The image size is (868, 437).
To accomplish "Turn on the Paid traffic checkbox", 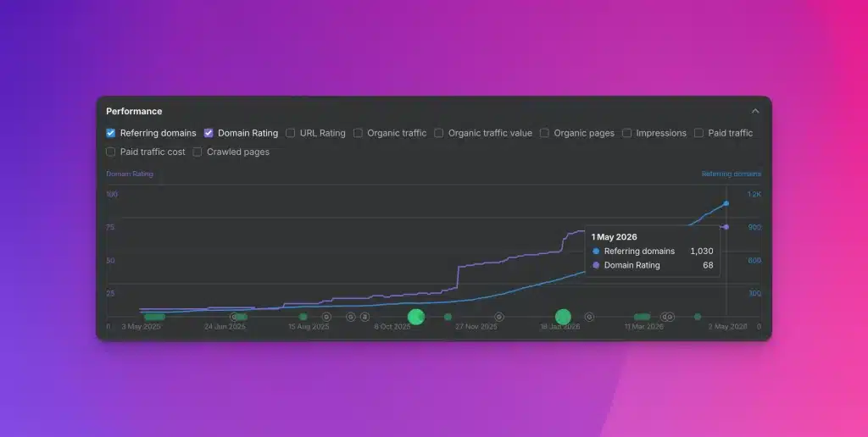I will pyautogui.click(x=698, y=133).
